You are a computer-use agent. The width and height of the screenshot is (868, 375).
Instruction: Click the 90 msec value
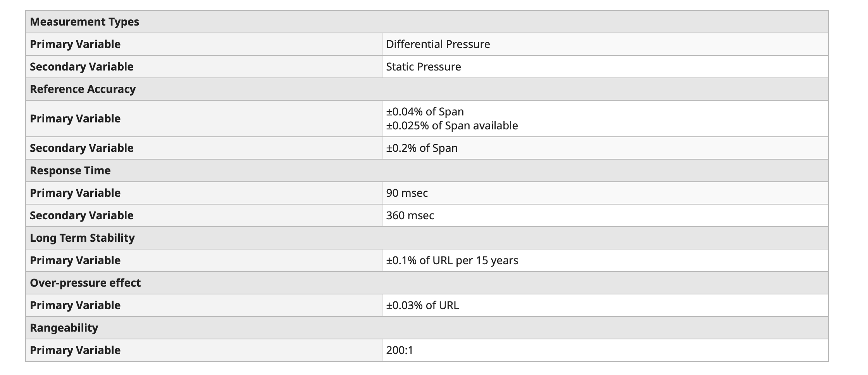pyautogui.click(x=407, y=193)
